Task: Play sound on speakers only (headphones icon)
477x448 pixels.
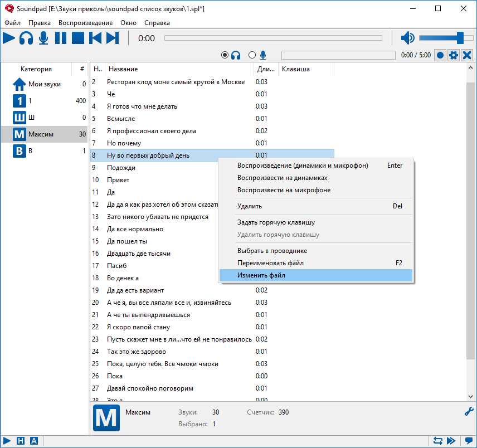Action: [26, 38]
